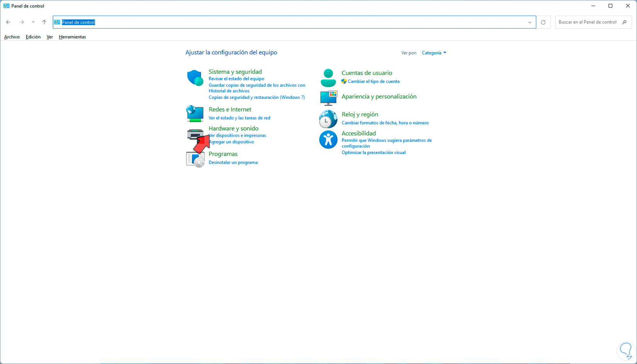637x364 pixels.
Task: Open Programas category link
Action: point(223,154)
